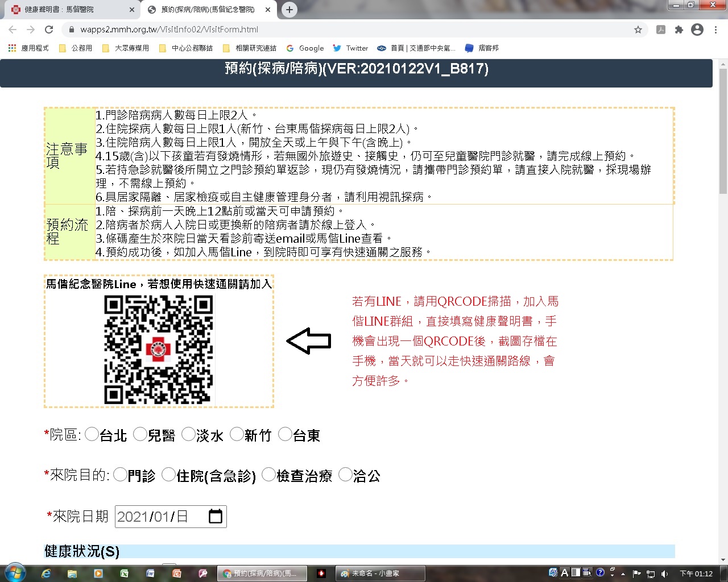Click the page title 預約(探病/陪病)(VER:20210122V1_B817)
Screen dimensions: 728x582
[357, 69]
